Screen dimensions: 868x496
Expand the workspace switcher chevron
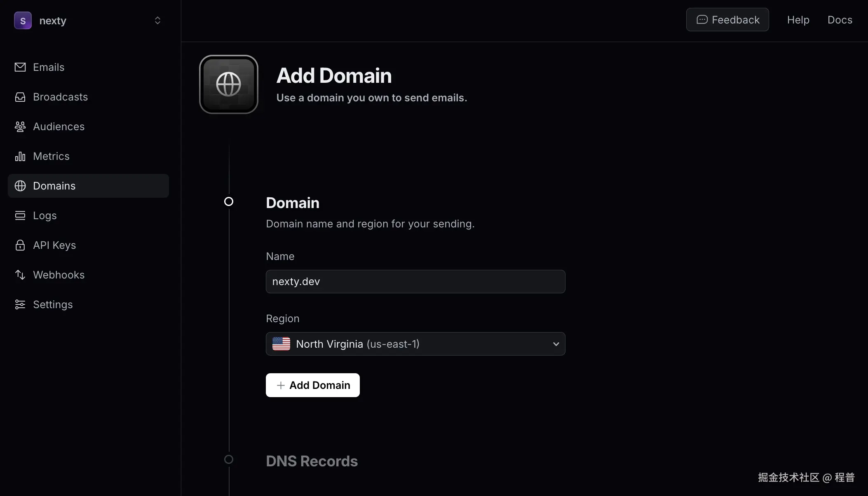[x=158, y=20]
